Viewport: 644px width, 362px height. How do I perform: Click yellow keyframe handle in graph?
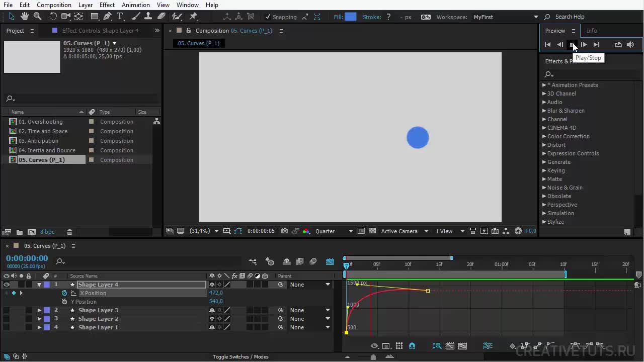[428, 291]
